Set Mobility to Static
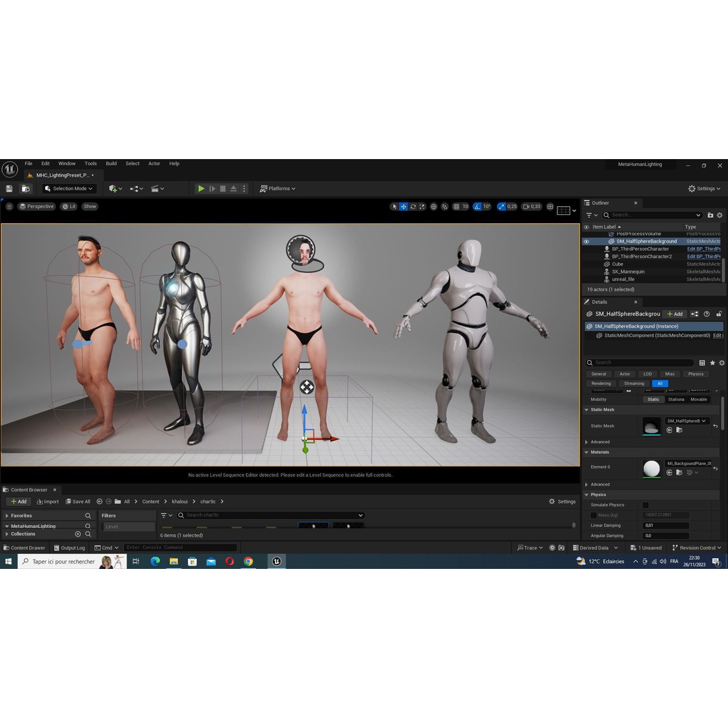 point(654,399)
